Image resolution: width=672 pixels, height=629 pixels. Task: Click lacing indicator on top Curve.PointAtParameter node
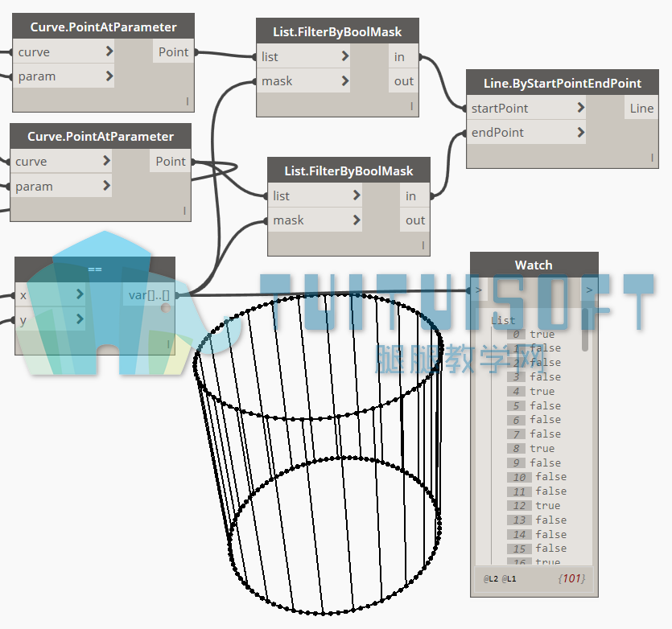[x=188, y=101]
